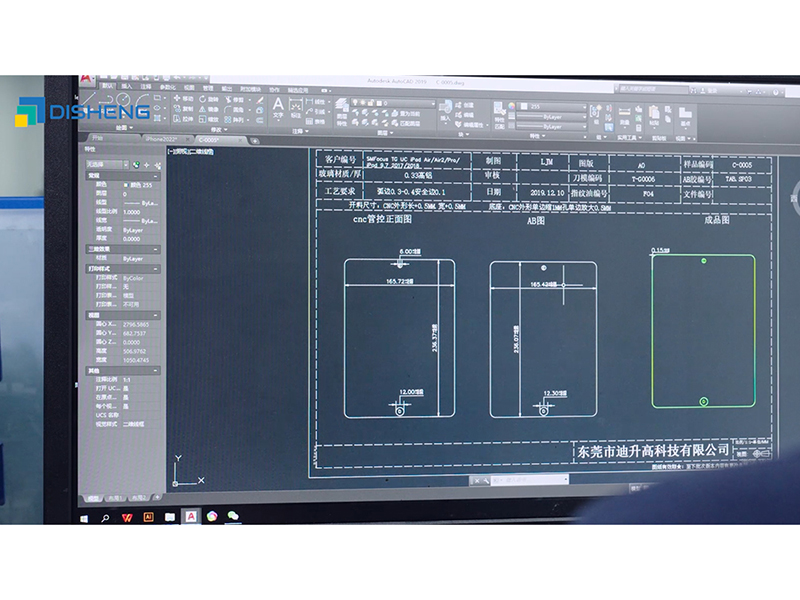Click the large Text (文字) tool

pyautogui.click(x=279, y=106)
